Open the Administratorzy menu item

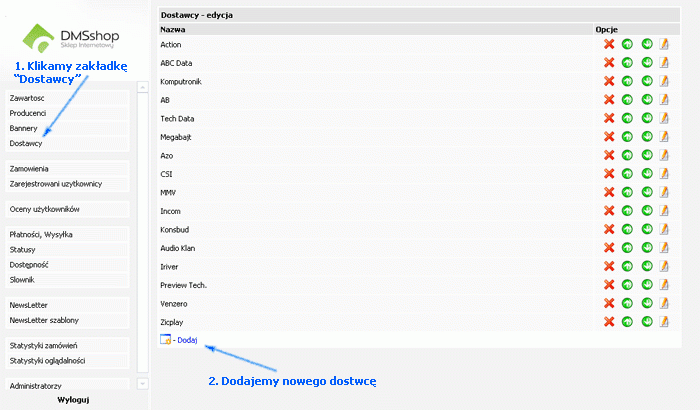(x=67, y=385)
